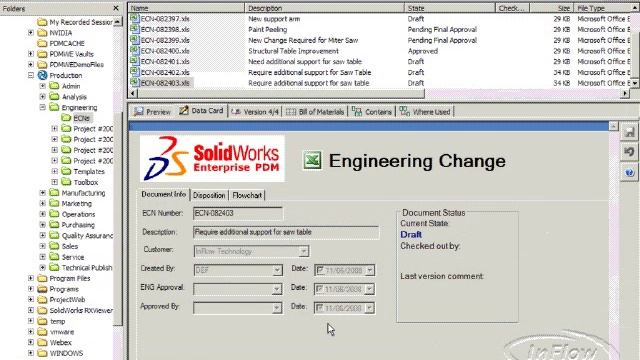Collapse the Engineering tree node
The width and height of the screenshot is (640, 360).
[x=43, y=107]
